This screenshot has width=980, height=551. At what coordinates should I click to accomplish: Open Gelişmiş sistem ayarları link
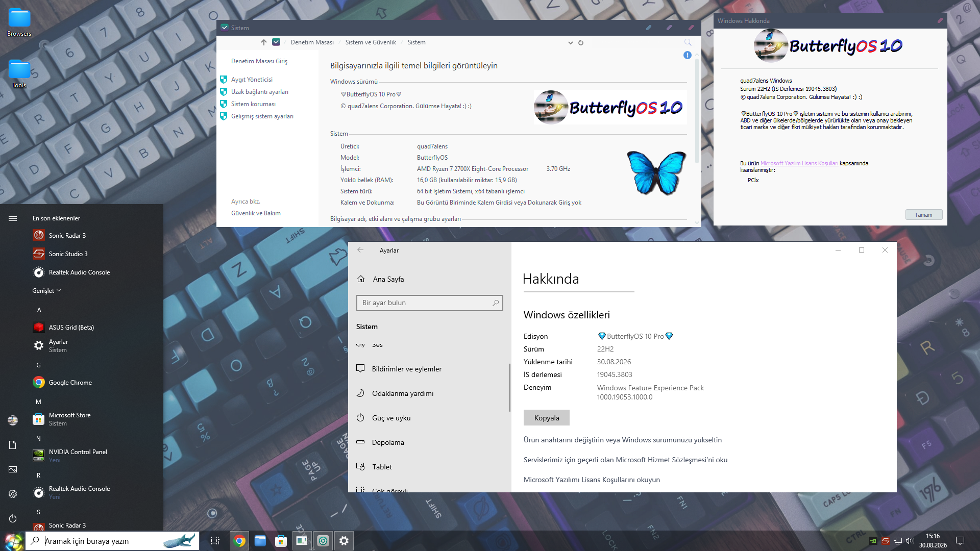click(x=262, y=116)
